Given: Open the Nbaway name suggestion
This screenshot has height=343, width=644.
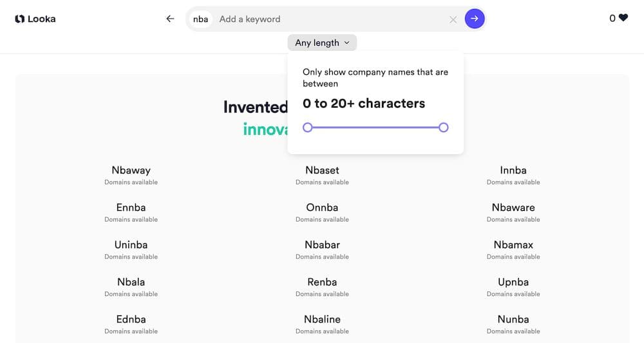Looking at the screenshot, I should [131, 170].
